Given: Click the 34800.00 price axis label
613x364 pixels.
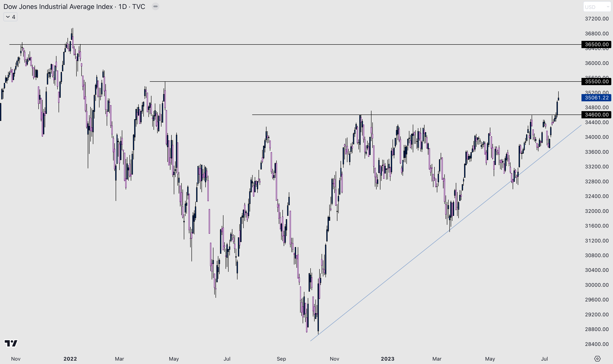Looking at the screenshot, I should pos(597,107).
